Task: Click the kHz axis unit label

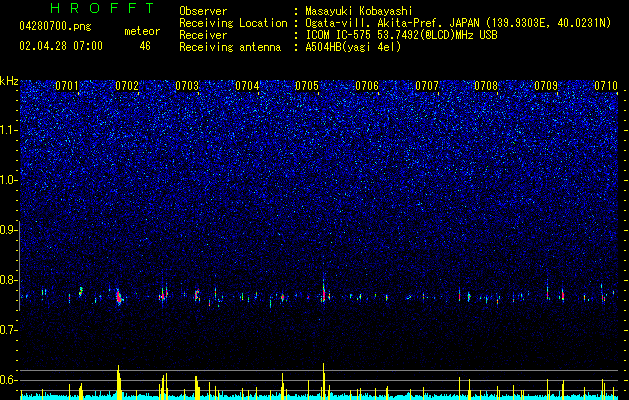Action: [x=9, y=81]
